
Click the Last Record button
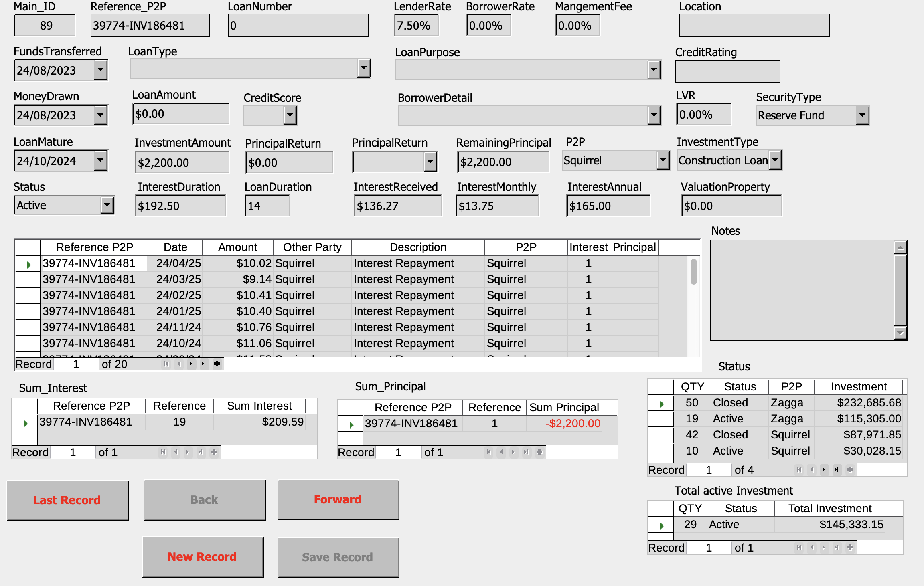click(67, 500)
